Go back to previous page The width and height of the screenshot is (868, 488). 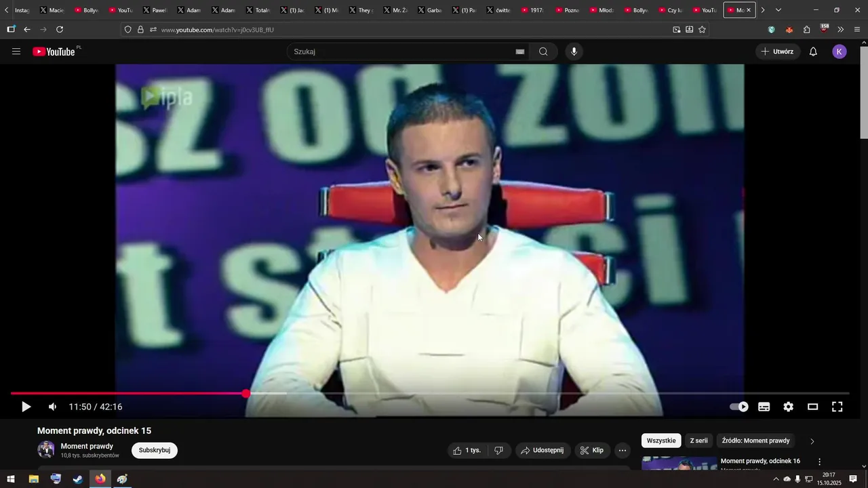tap(27, 30)
